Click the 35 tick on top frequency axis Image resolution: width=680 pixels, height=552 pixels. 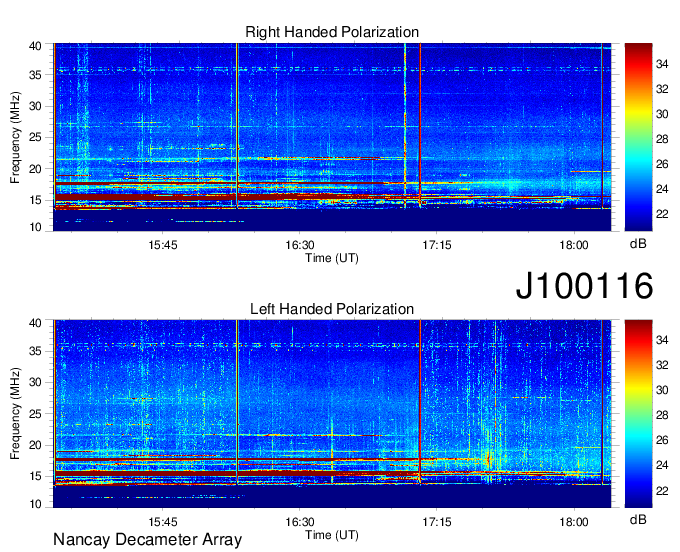(36, 75)
